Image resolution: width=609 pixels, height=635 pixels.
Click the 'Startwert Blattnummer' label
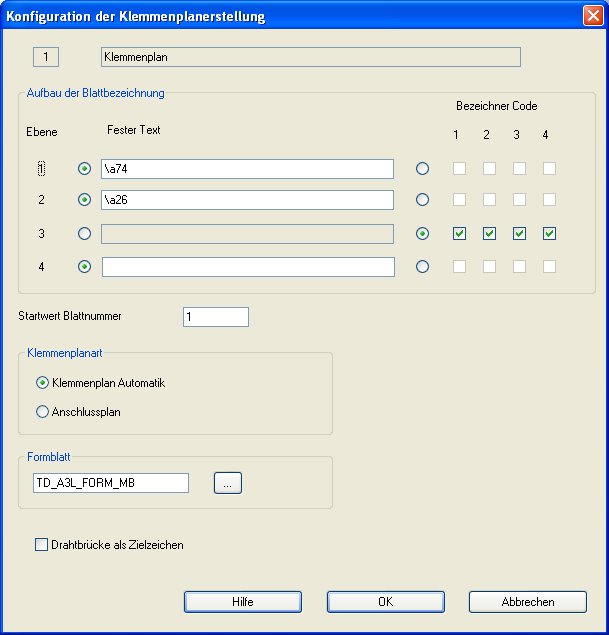pyautogui.click(x=70, y=316)
